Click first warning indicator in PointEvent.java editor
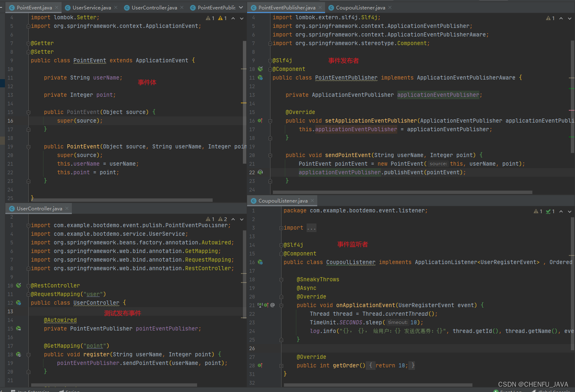 [x=210, y=18]
